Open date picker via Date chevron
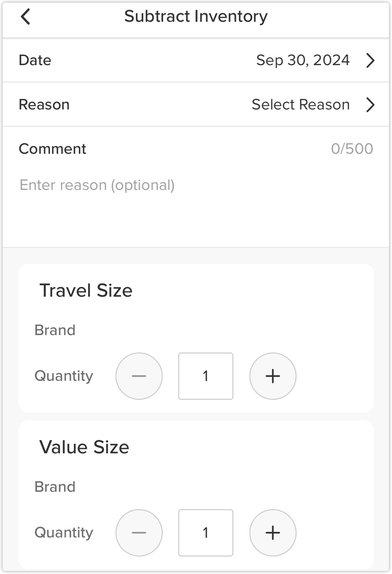 [x=370, y=60]
